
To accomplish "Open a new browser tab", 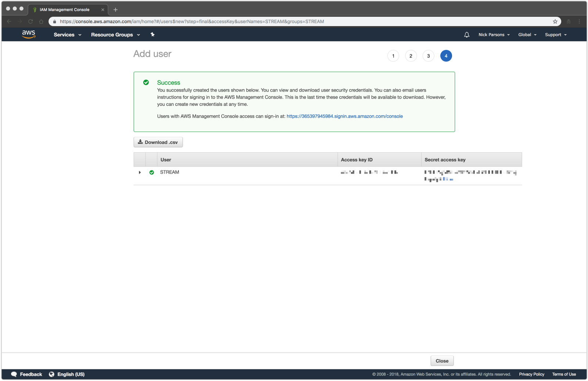I will [115, 10].
